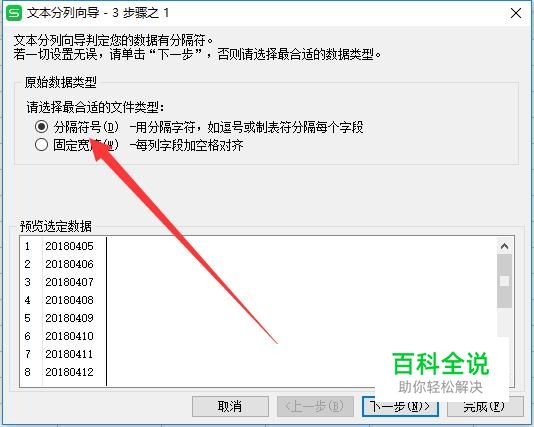This screenshot has height=427, width=534.
Task: Select preview row 1 with 20180405
Action: [x=59, y=246]
